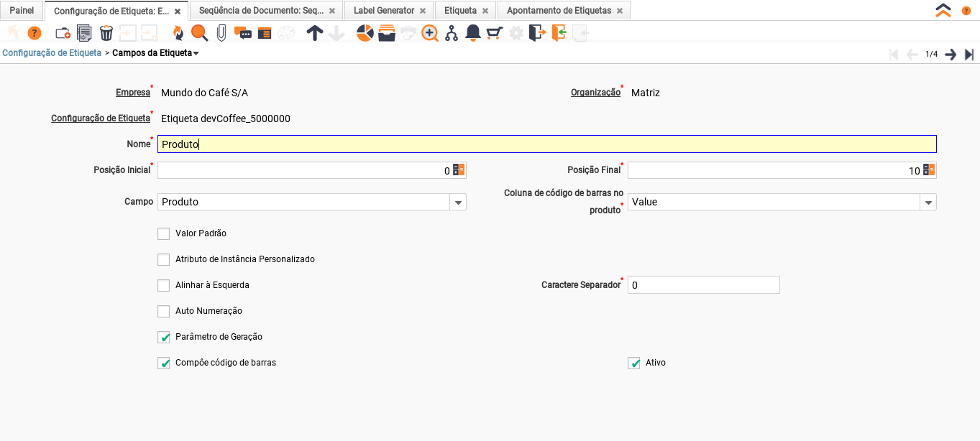Click the Refresh toolbar icon

click(x=178, y=33)
